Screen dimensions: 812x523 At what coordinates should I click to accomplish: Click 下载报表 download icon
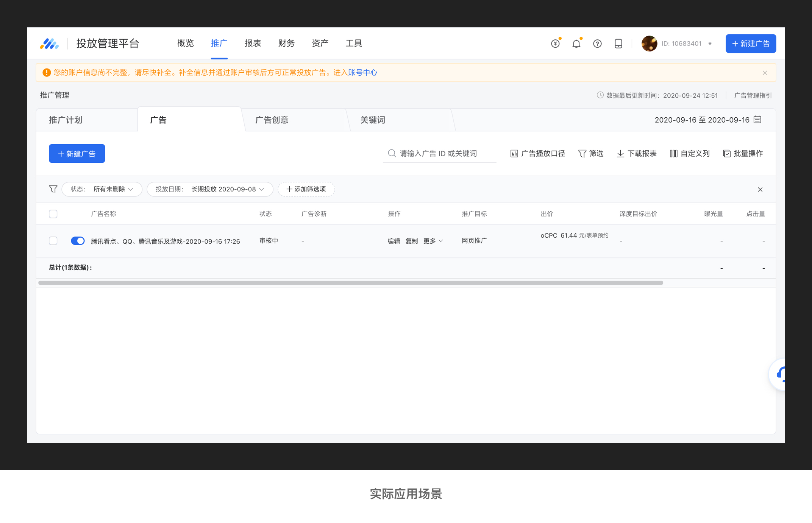[620, 153]
